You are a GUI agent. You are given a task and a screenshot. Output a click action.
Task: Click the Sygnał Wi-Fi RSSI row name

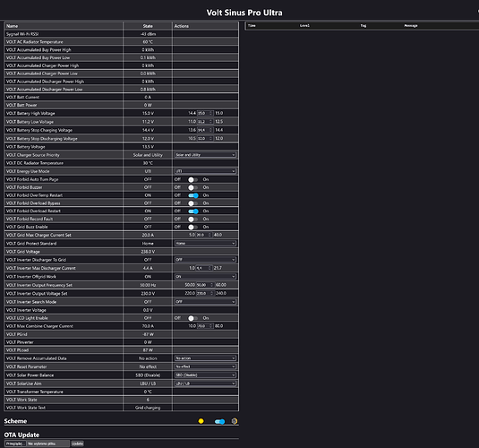point(22,34)
